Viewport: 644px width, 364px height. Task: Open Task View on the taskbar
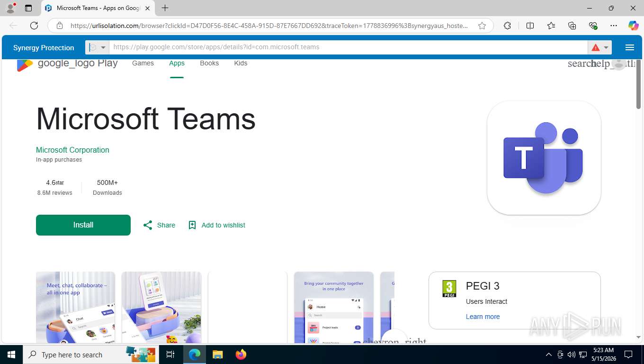pos(170,355)
